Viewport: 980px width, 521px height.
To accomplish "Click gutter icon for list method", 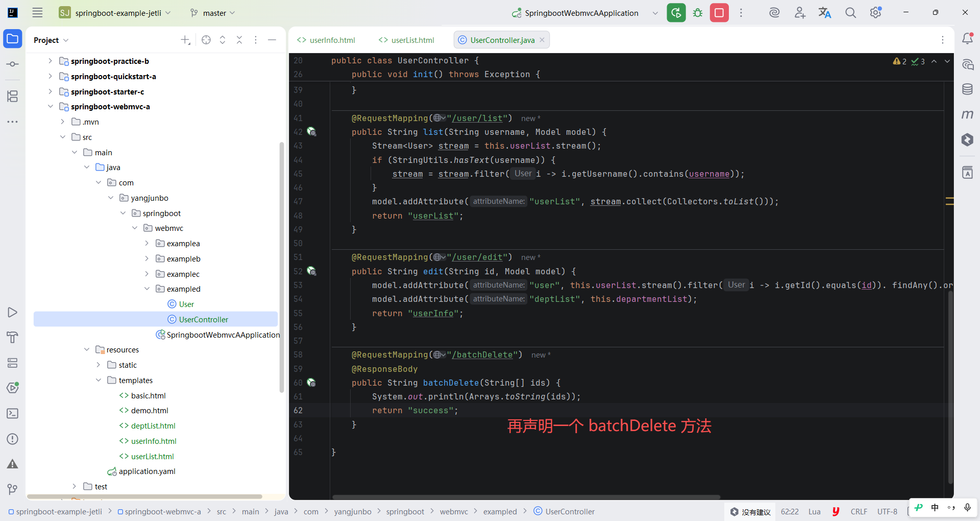I will pos(311,132).
